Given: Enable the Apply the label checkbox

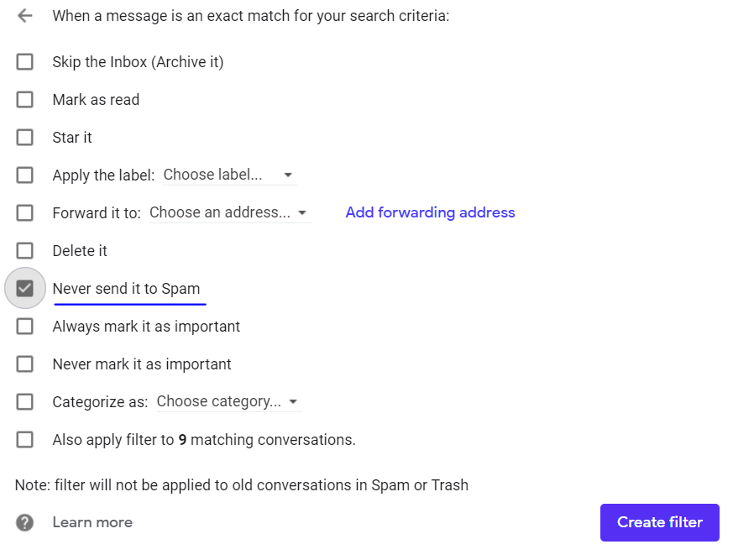Looking at the screenshot, I should (25, 175).
